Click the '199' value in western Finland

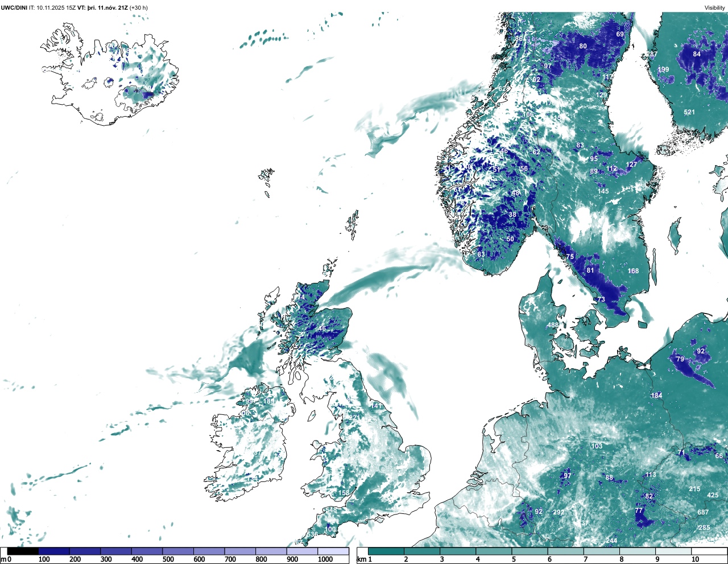pyautogui.click(x=664, y=69)
